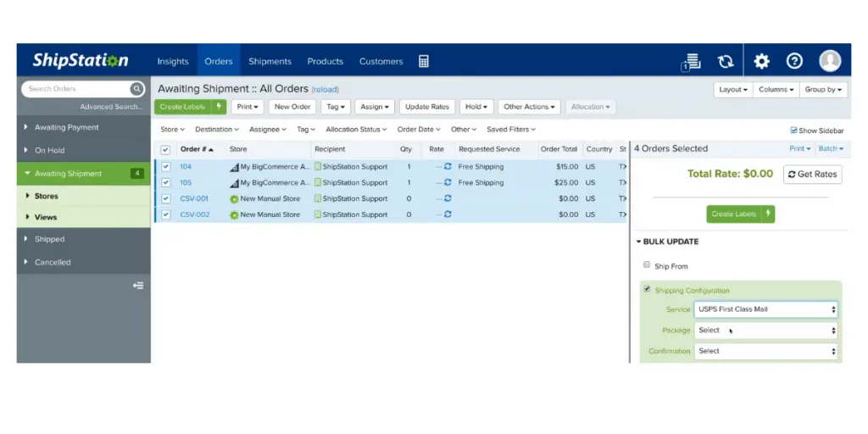Click the Get Rates button

(x=812, y=175)
